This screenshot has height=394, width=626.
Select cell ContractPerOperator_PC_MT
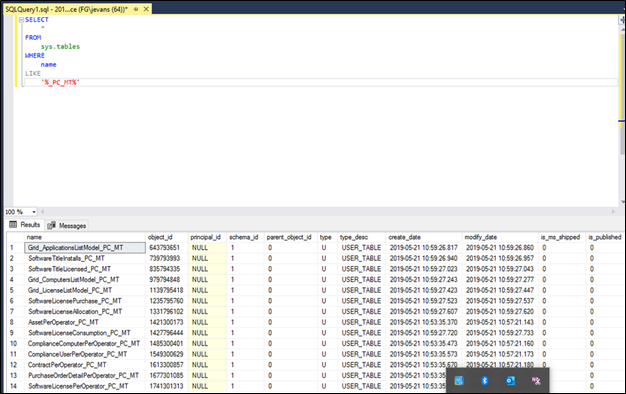pyautogui.click(x=85, y=365)
